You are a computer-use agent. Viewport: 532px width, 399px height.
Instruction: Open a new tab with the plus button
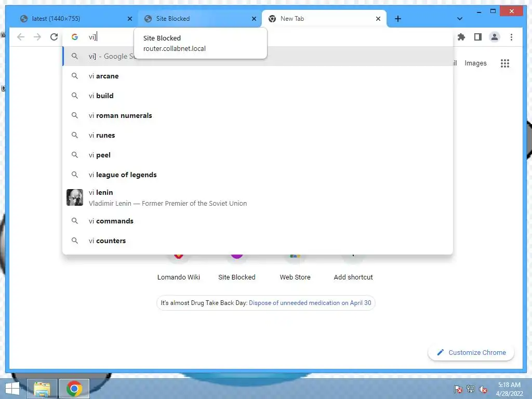[x=398, y=19]
